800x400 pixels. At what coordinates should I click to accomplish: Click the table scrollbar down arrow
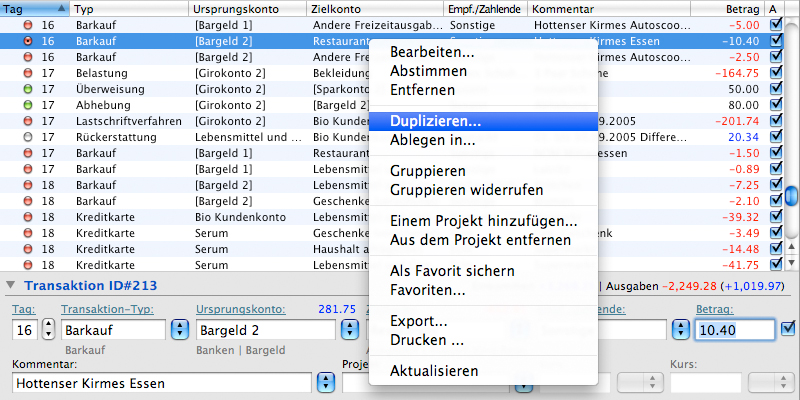(x=791, y=263)
